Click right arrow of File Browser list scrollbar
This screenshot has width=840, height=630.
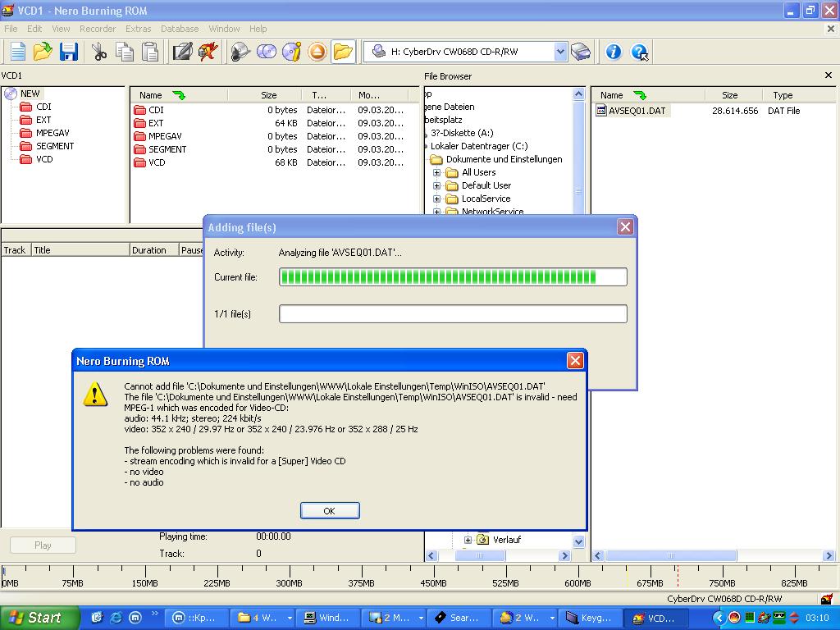pyautogui.click(x=829, y=556)
